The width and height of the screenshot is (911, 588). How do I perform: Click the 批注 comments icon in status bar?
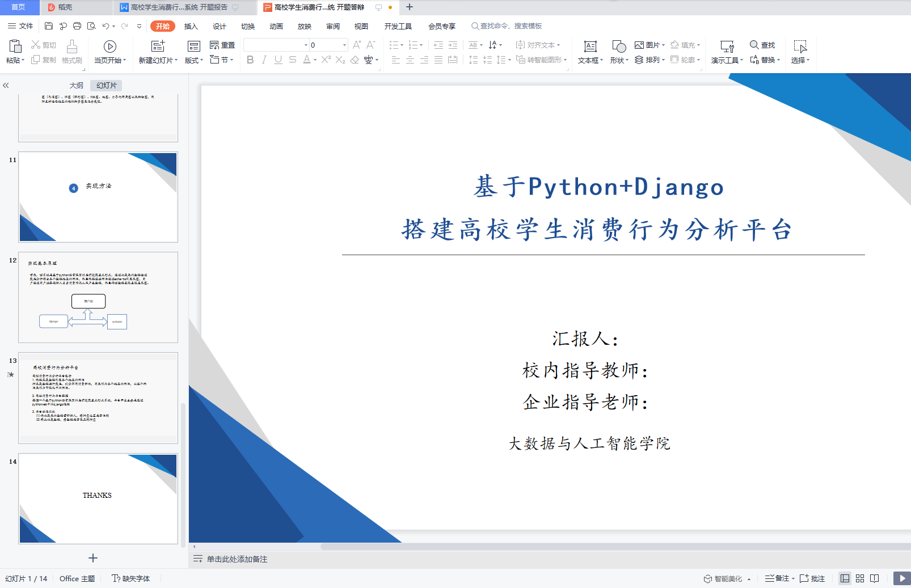812,578
